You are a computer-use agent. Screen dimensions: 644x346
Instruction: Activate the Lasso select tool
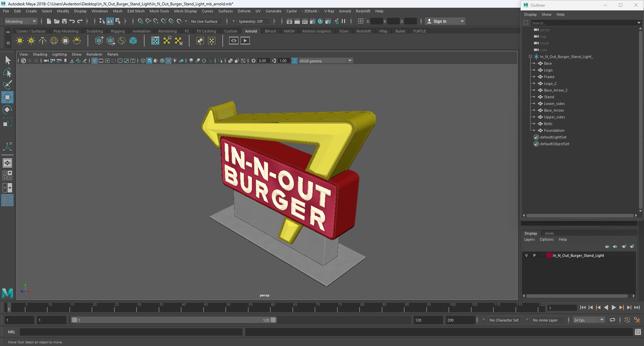tap(7, 72)
